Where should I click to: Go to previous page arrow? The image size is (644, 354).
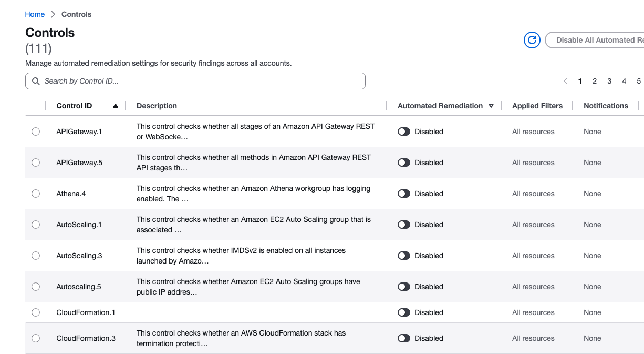click(x=566, y=81)
